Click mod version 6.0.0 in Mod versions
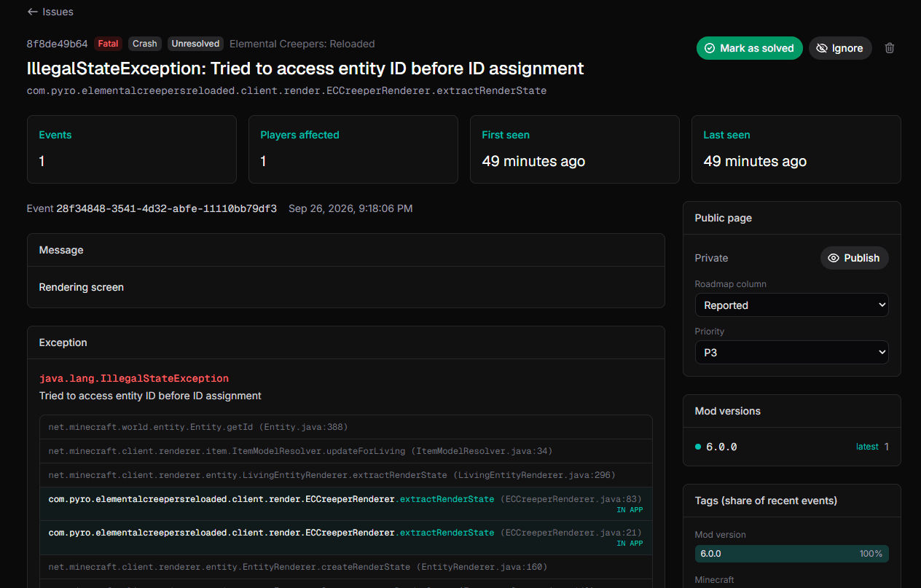This screenshot has height=588, width=921. pyautogui.click(x=721, y=447)
